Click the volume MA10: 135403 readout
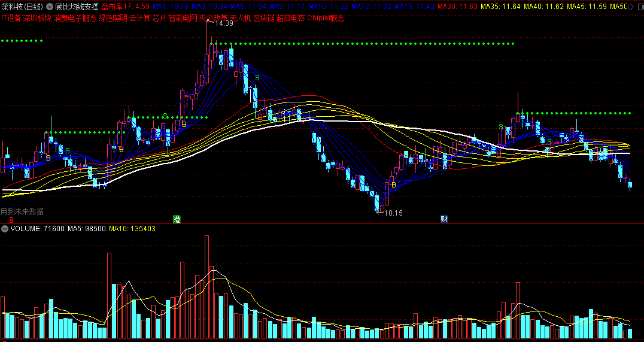Screen dimensions: 644x342 click(132, 229)
